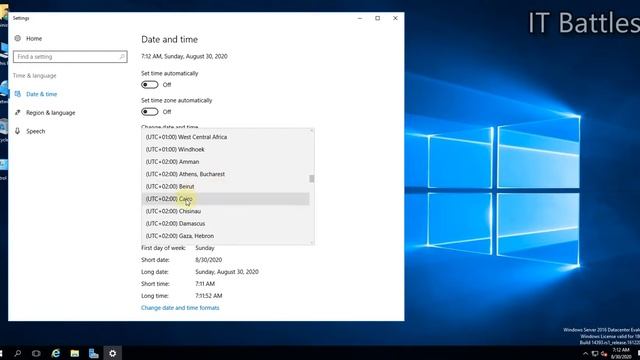Open Change date and time formats link
The image size is (640, 360).
click(180, 308)
